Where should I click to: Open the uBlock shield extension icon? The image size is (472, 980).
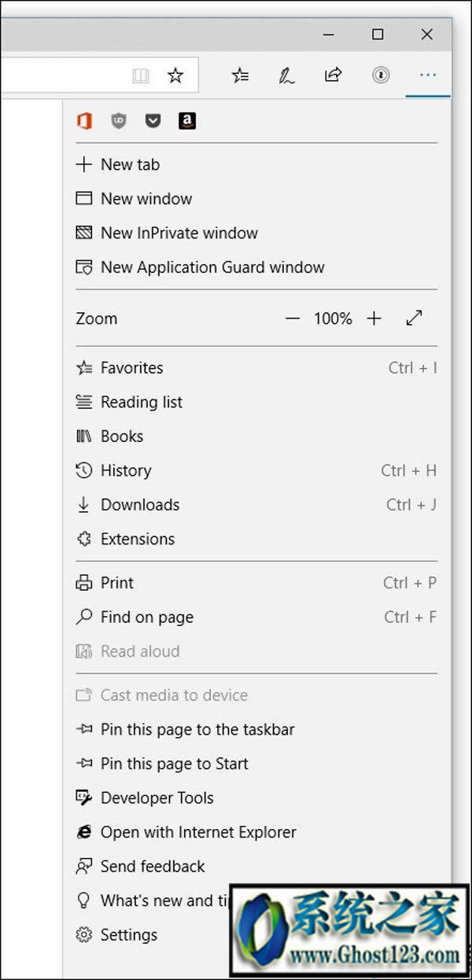[119, 120]
